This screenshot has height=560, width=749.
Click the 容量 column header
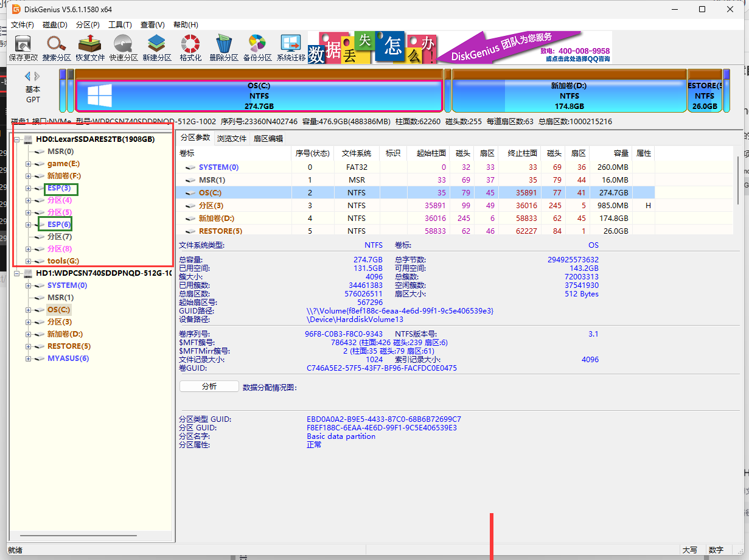(610, 153)
